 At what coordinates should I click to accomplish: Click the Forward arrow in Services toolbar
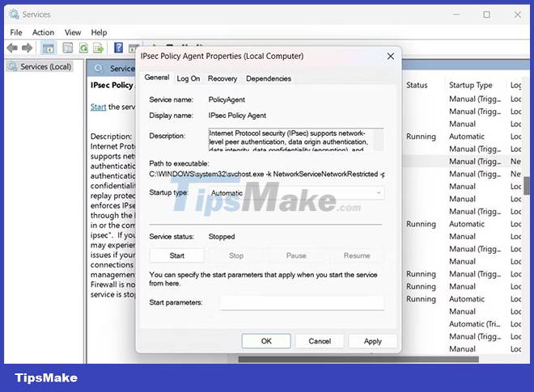point(27,48)
